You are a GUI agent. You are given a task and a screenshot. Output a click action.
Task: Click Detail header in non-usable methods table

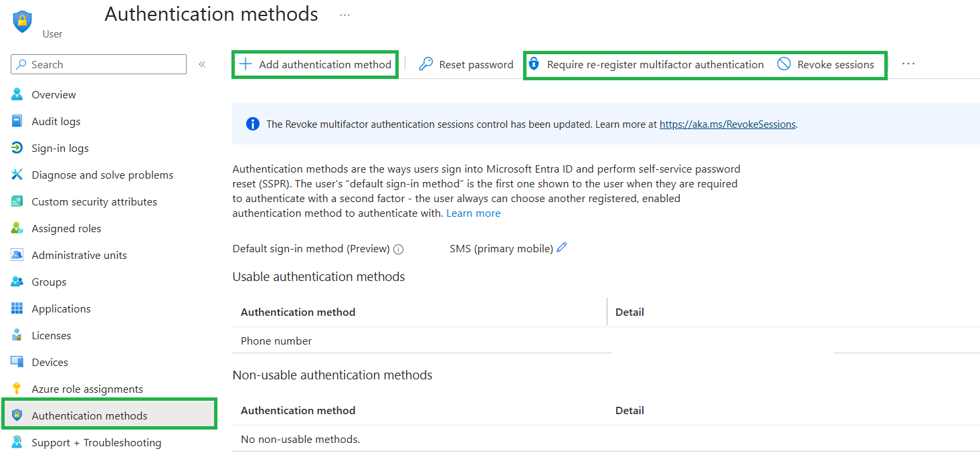pyautogui.click(x=629, y=410)
